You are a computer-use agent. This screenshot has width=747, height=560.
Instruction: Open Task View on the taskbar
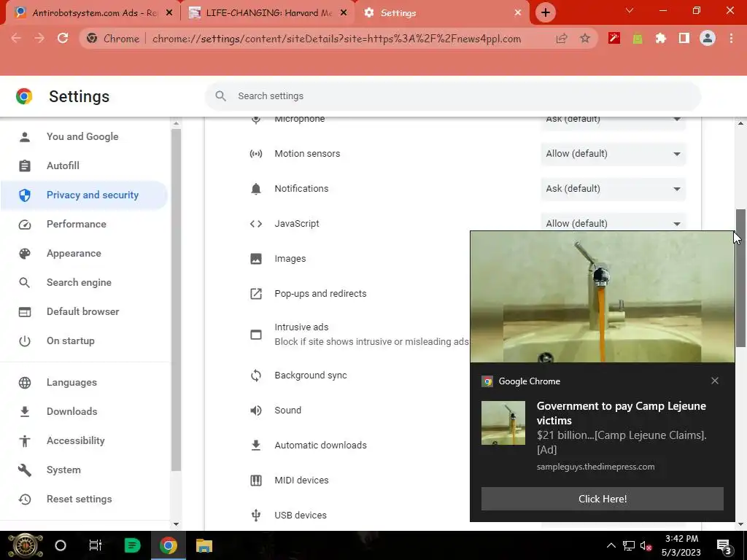(96, 545)
